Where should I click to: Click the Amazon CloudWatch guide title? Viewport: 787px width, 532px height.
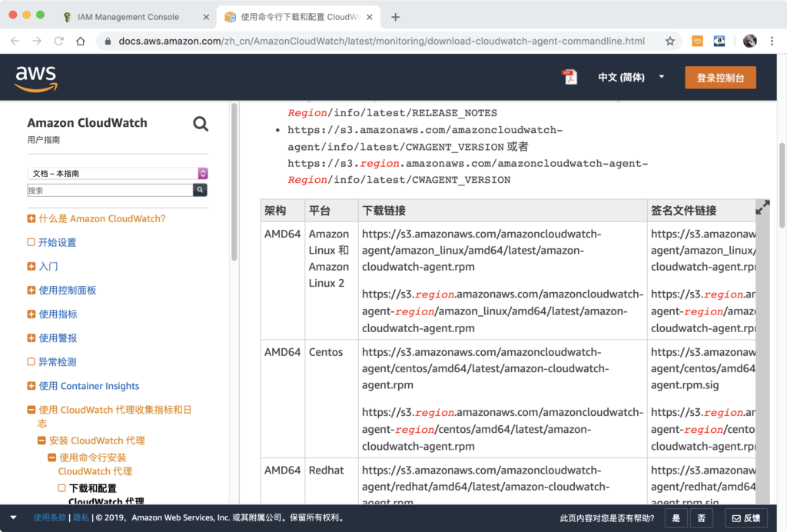point(88,123)
